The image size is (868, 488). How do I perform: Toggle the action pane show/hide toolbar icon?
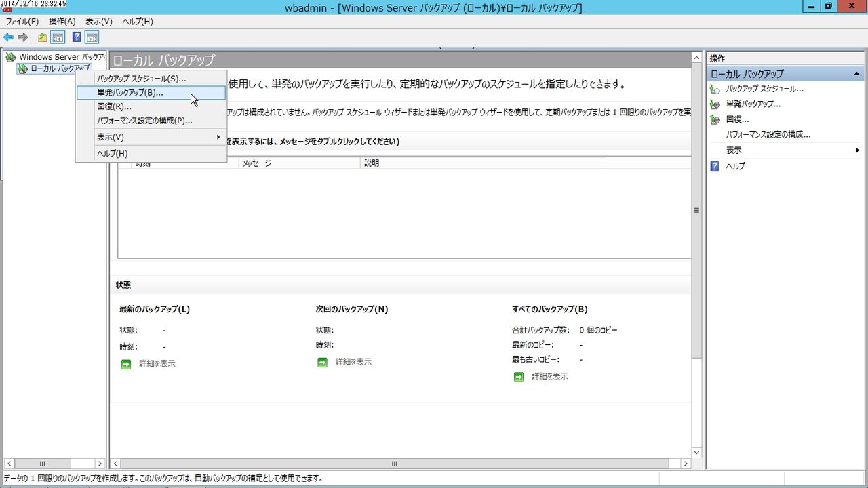92,37
